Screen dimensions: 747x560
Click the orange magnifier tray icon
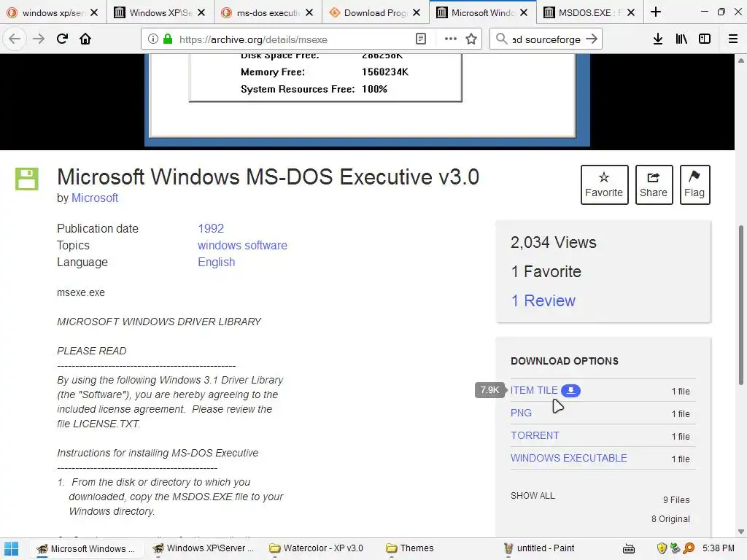pos(689,548)
